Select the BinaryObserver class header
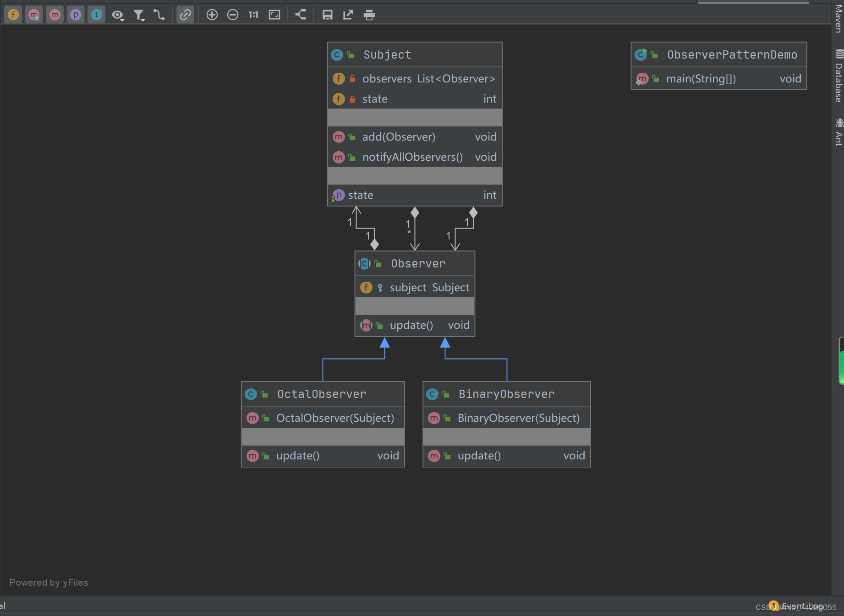Image resolution: width=844 pixels, height=616 pixels. (507, 394)
